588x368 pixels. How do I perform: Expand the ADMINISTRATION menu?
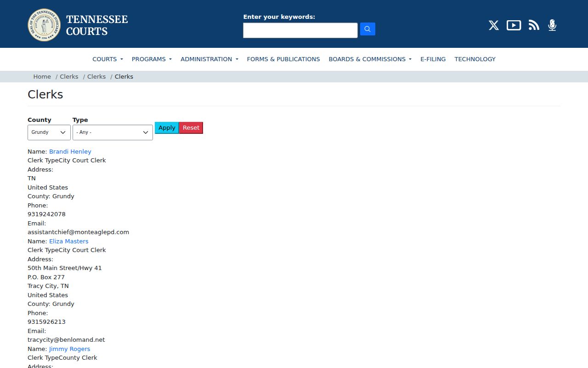[209, 59]
